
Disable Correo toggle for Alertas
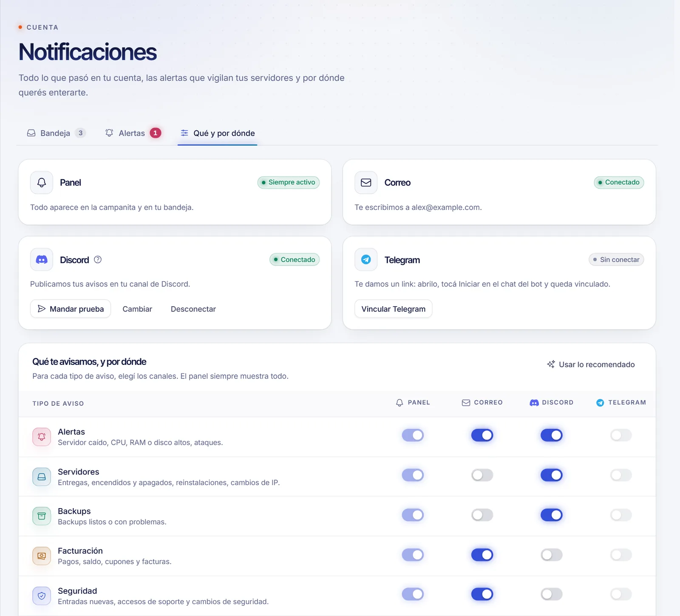(482, 435)
